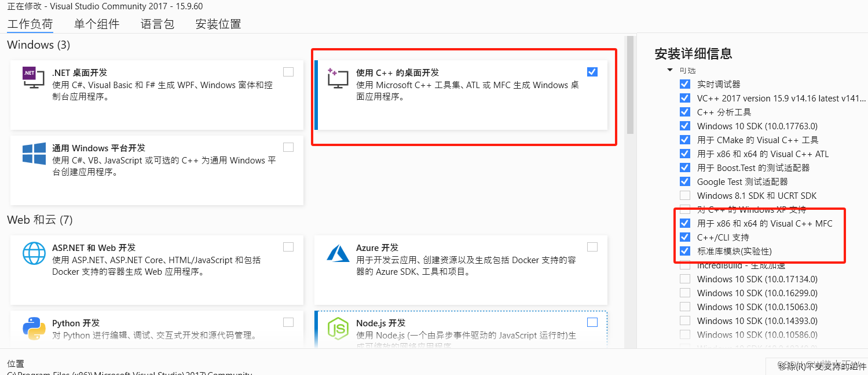868x375 pixels.
Task: Click the Azure development logo icon
Action: tap(338, 253)
